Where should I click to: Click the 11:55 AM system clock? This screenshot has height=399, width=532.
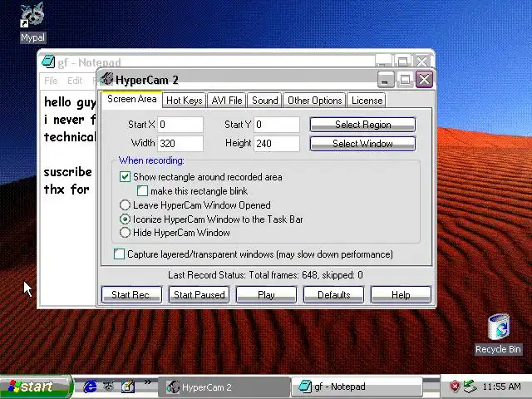(501, 387)
